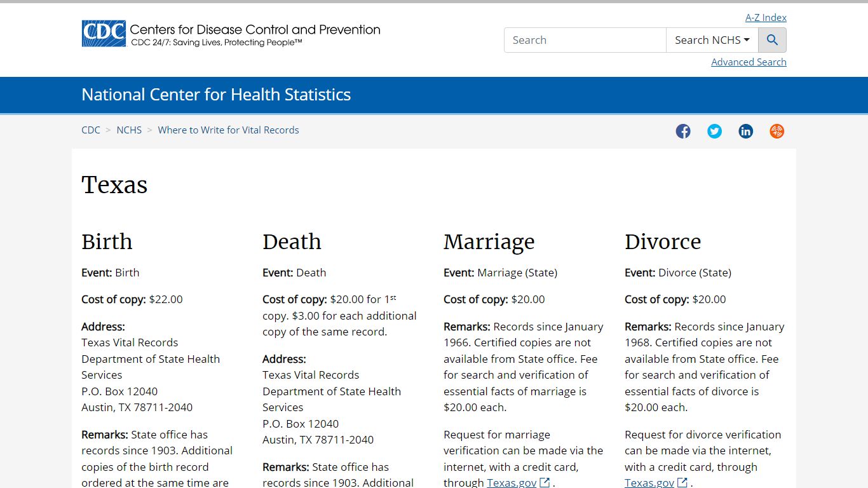Viewport: 868px width, 488px height.
Task: Focus the Search input field
Action: [585, 40]
